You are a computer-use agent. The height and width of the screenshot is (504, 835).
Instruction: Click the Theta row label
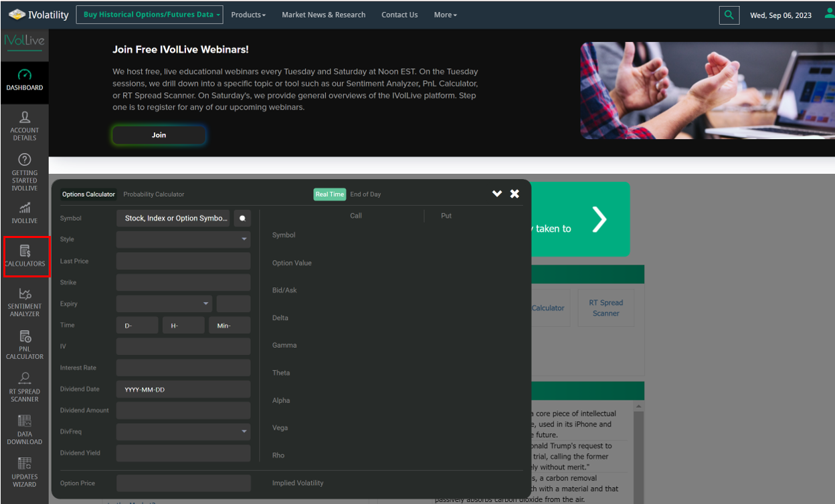pyautogui.click(x=281, y=373)
